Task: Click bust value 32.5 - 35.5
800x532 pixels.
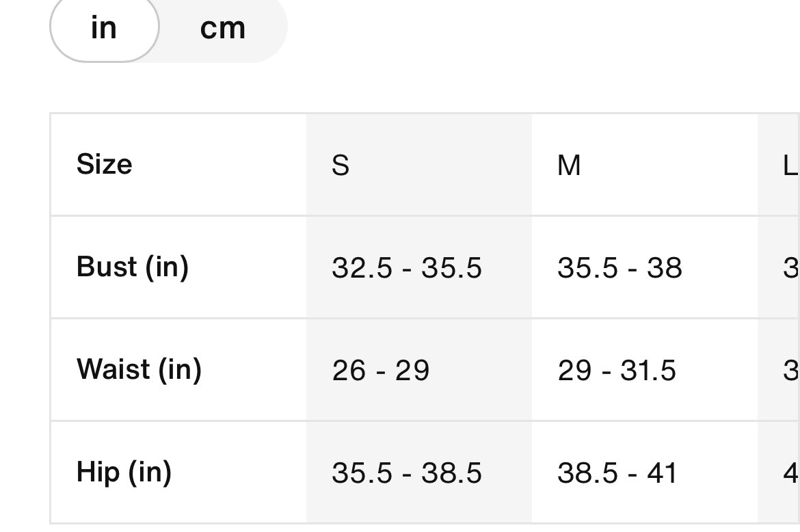Action: 407,268
